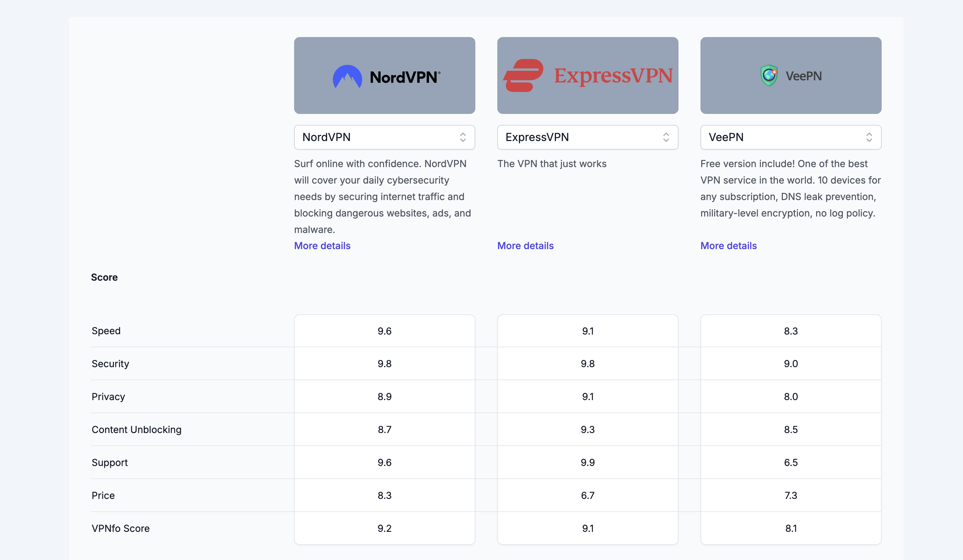Select the Support row label

click(x=110, y=462)
